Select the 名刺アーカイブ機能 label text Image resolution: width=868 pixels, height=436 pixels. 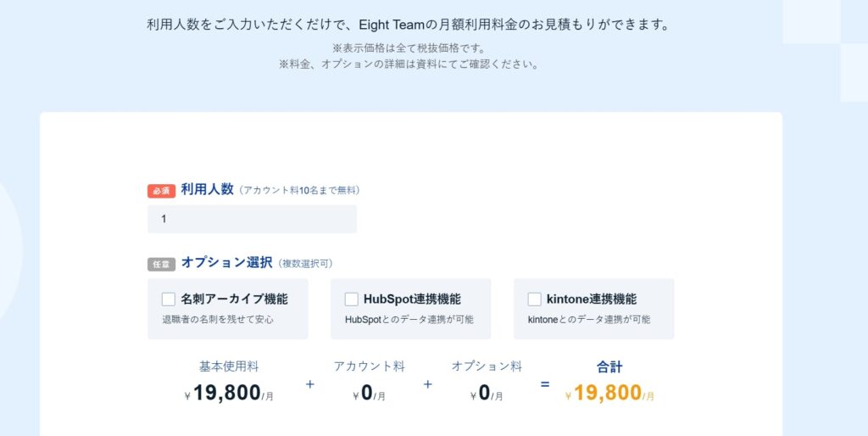(234, 299)
